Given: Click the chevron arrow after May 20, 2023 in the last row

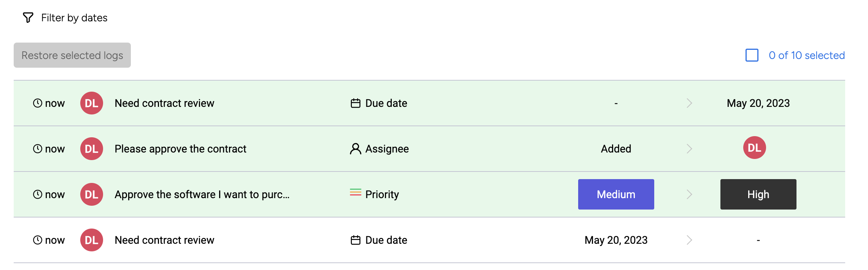Looking at the screenshot, I should pyautogui.click(x=689, y=240).
